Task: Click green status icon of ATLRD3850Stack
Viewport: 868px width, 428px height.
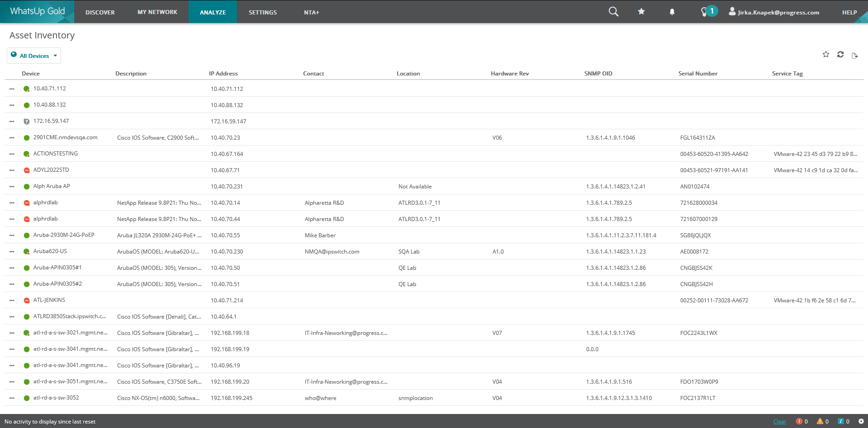Action: coord(27,317)
